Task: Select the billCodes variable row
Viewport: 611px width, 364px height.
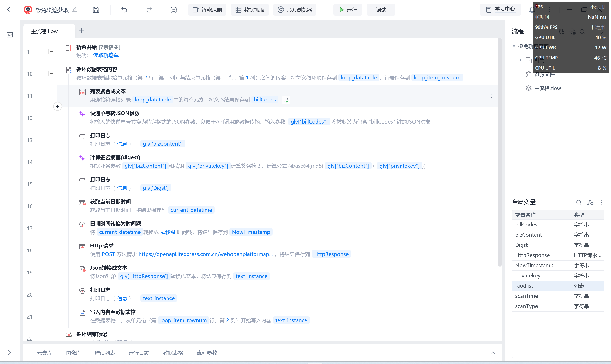Action: click(x=558, y=225)
